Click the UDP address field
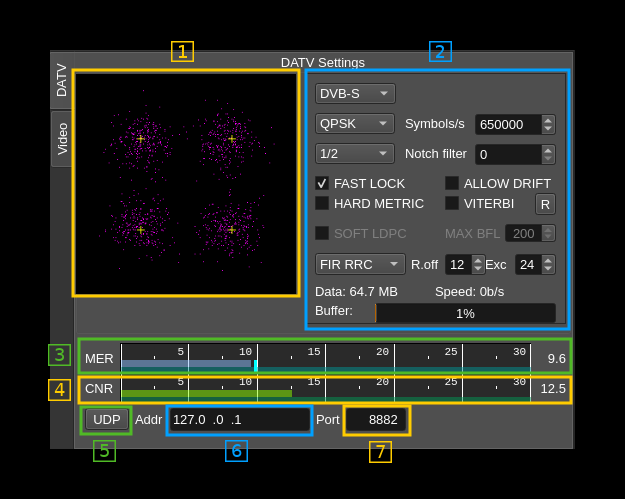The width and height of the screenshot is (625, 499). (x=239, y=420)
